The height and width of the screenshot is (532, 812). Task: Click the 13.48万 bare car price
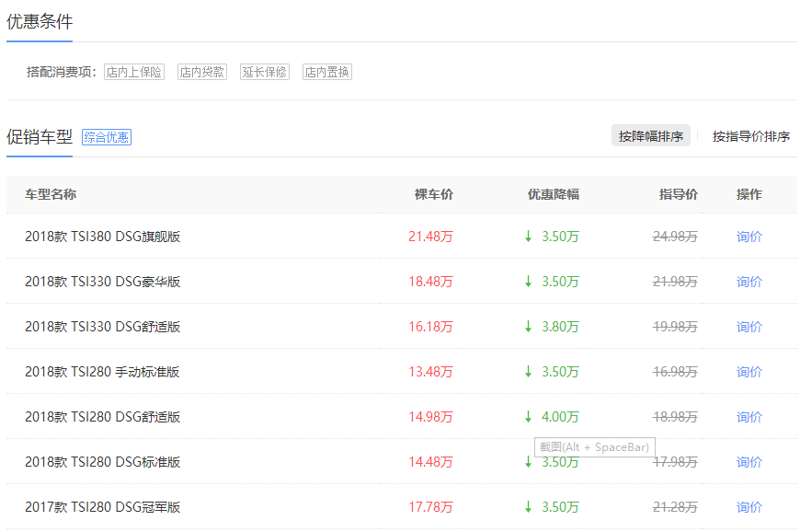(430, 372)
